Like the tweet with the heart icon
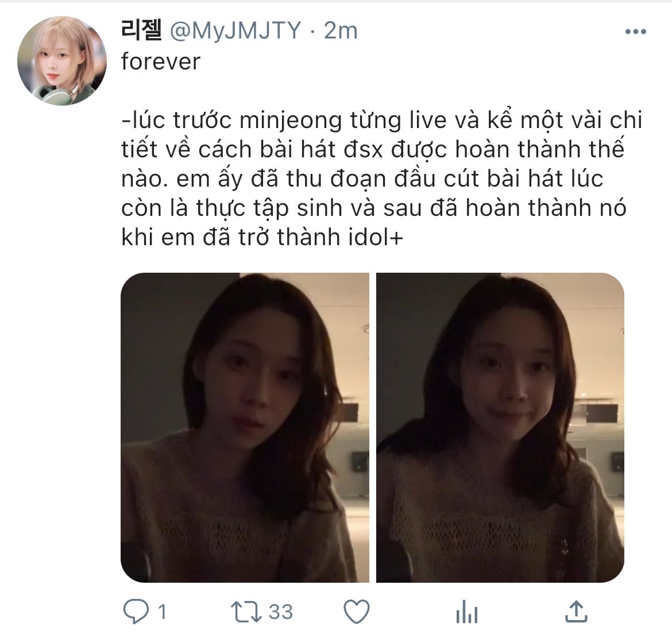672x639 pixels. pos(357,611)
